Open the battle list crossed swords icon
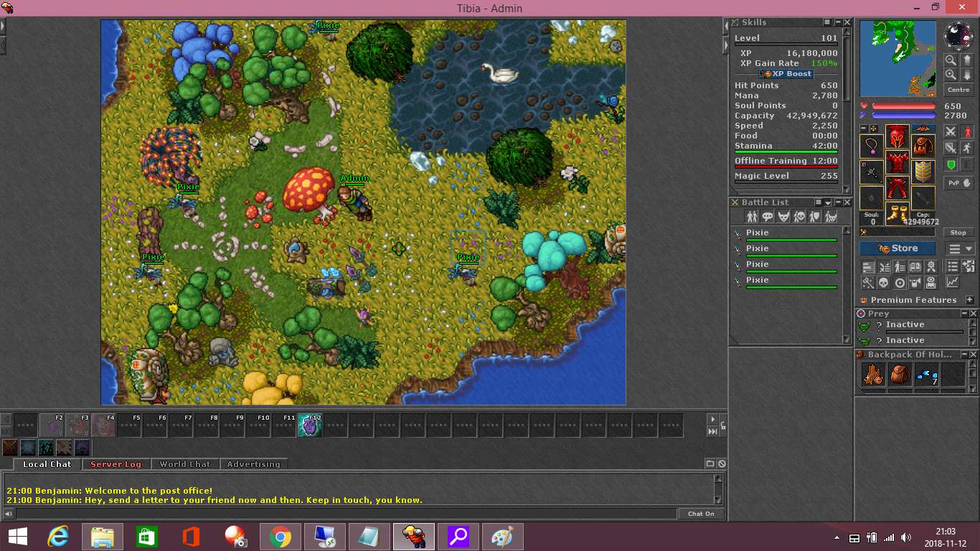This screenshot has height=551, width=980. point(885,267)
